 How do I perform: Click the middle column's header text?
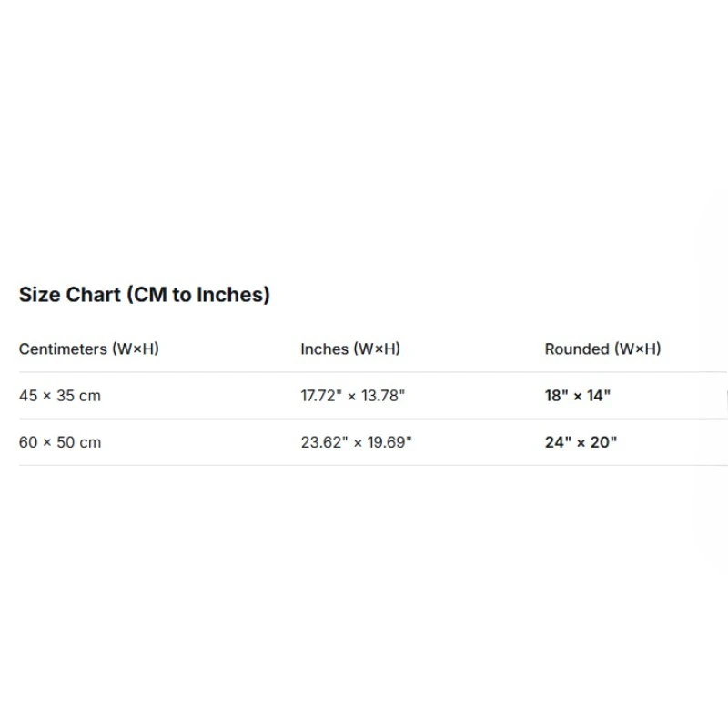(x=350, y=349)
